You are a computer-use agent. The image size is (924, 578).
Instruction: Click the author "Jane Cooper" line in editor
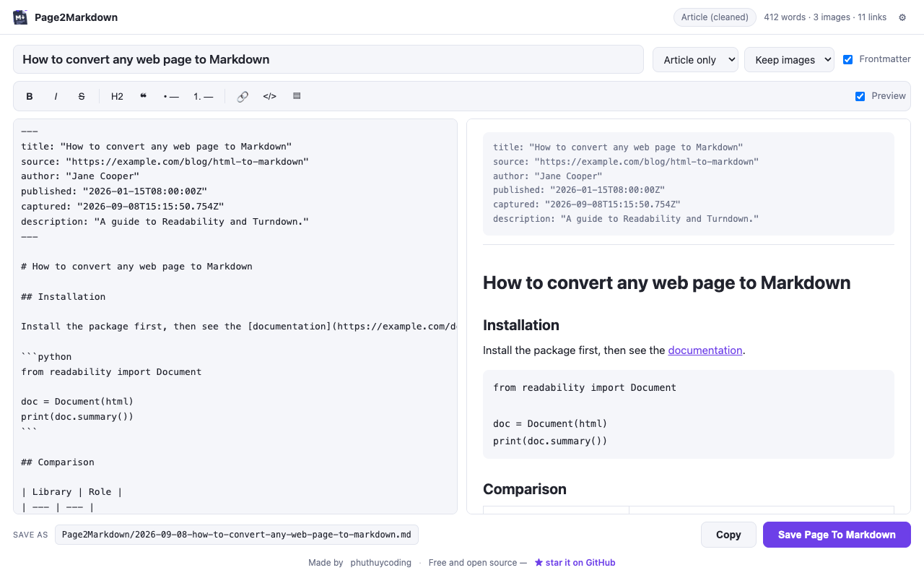coord(80,176)
